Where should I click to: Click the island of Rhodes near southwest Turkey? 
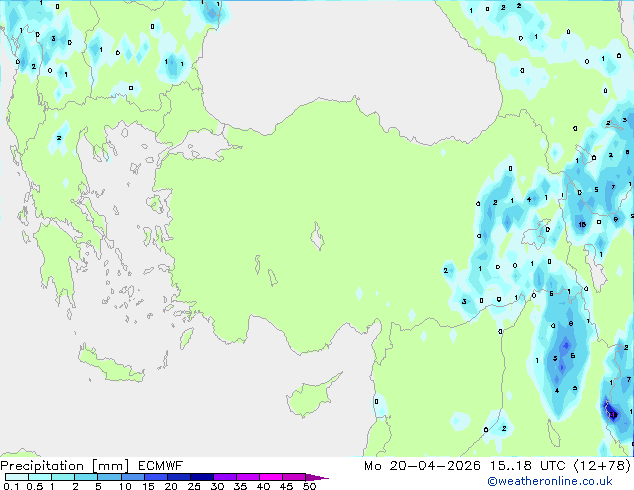pyautogui.click(x=186, y=338)
